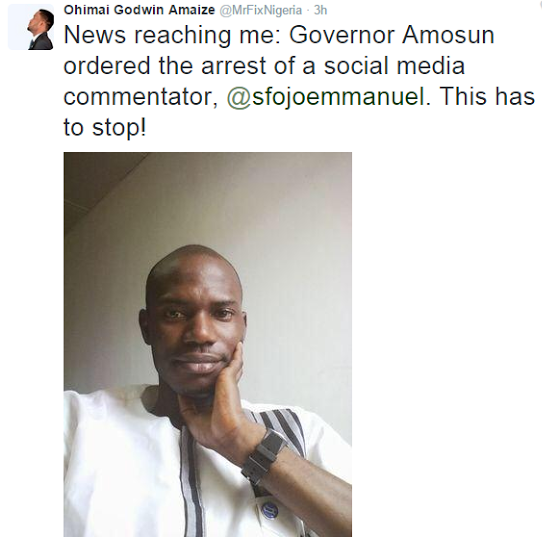
Task: Open Ohimai Godwin Amaize's profile avatar
Action: tap(31, 27)
